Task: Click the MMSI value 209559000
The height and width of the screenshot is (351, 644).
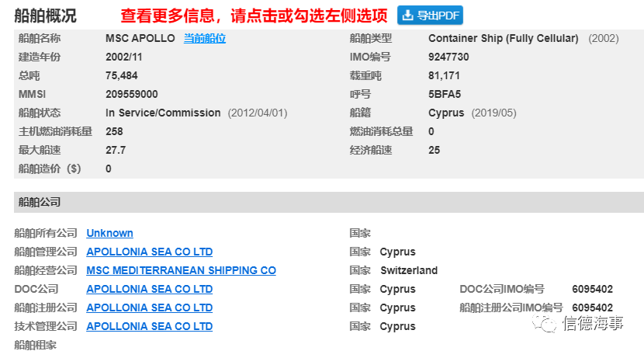Action: point(131,94)
